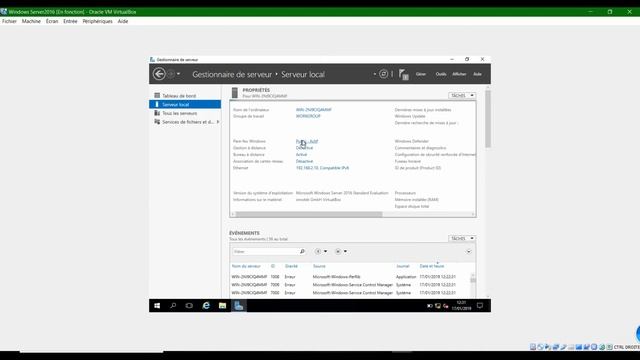
Task: Open VirtualBox Machine menu
Action: [31, 21]
